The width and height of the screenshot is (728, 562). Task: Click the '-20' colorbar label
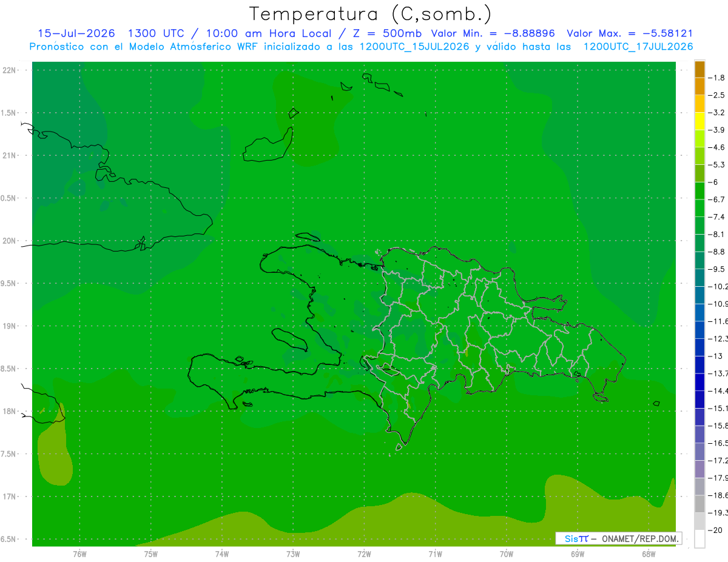pyautogui.click(x=716, y=530)
